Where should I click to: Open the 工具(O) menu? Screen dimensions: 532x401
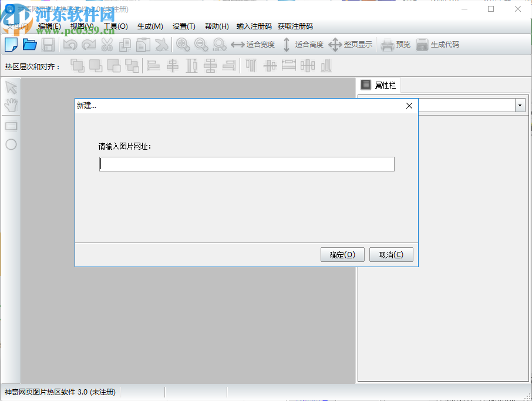click(116, 26)
